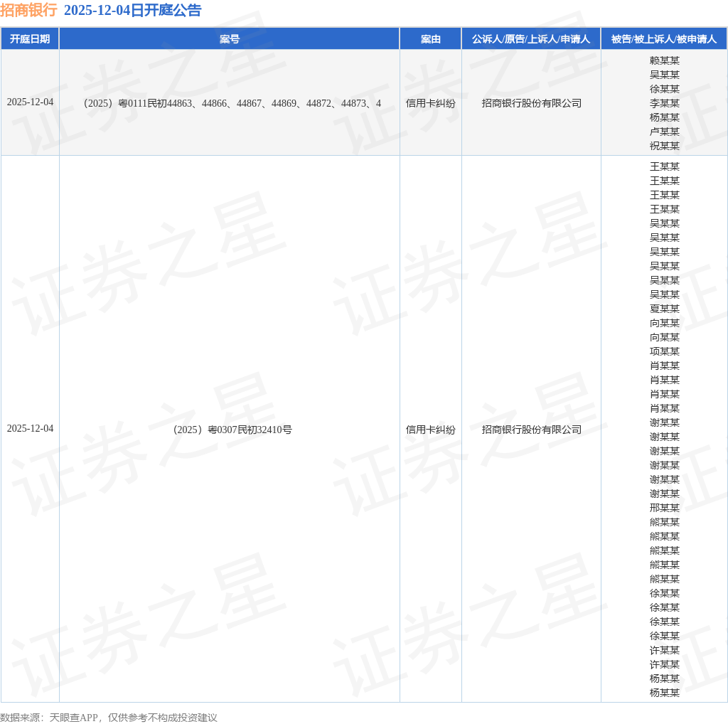
Task: Select 吴某某 in the 粤0111 case row
Action: click(665, 75)
